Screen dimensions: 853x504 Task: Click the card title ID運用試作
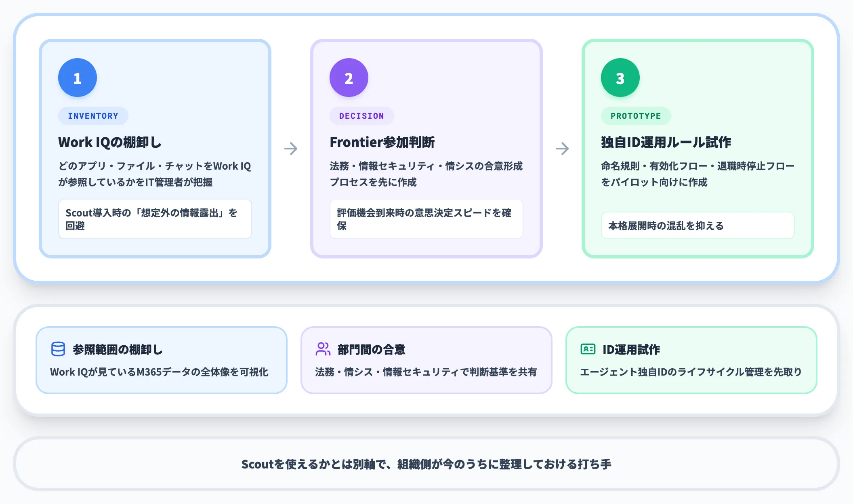point(631,349)
